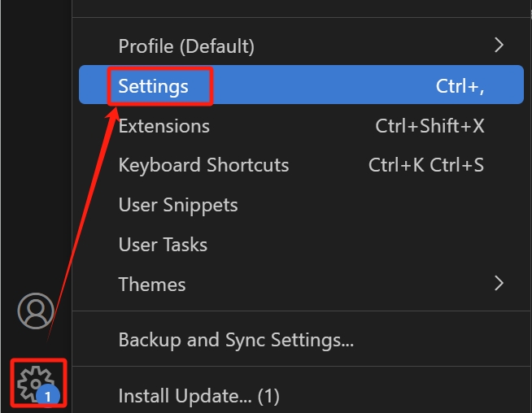Choose User Tasks in the menu
Viewport: 532px width, 413px height.
click(301, 245)
